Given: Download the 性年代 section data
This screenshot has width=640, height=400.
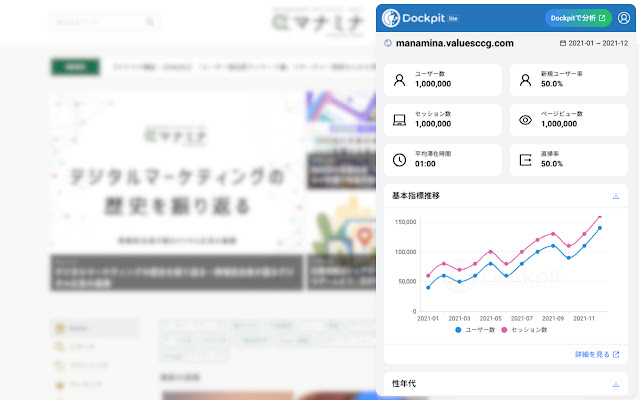Looking at the screenshot, I should pos(616,384).
